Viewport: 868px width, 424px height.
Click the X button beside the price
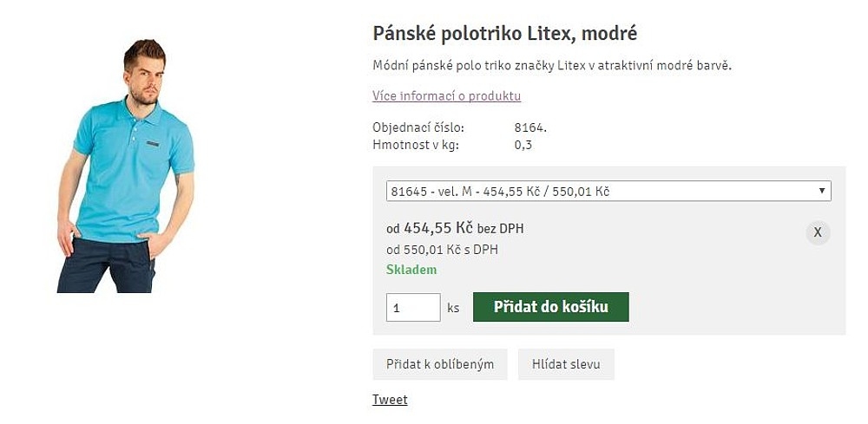pyautogui.click(x=818, y=232)
